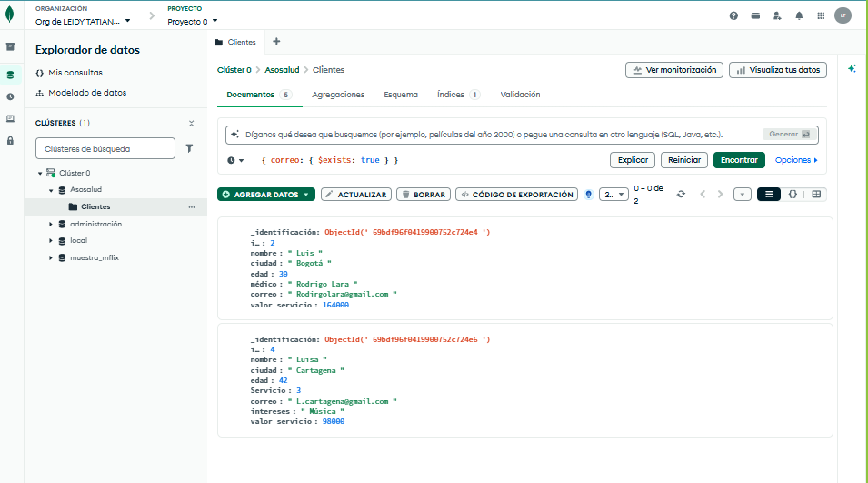The image size is (868, 483).
Task: Click the Encontrar button
Action: tap(738, 160)
